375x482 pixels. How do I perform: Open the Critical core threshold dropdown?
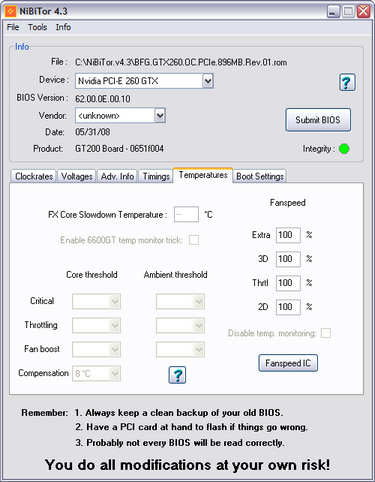coord(96,301)
